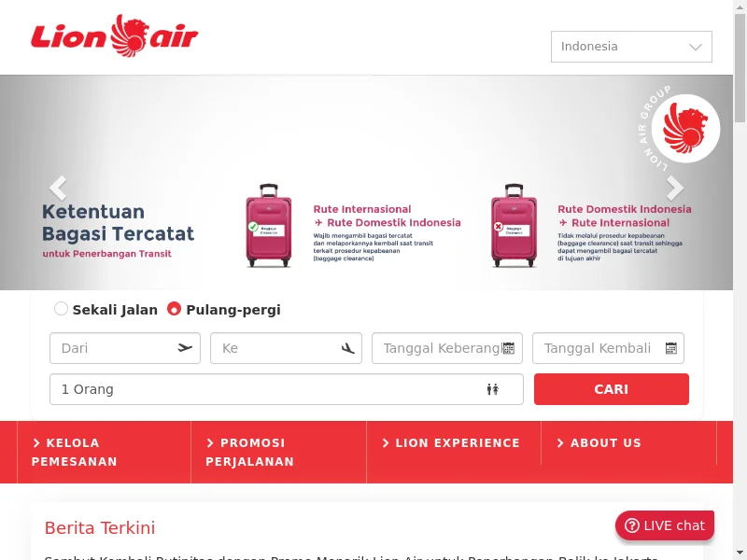
Task: Open the Indonesia country dropdown
Action: pos(631,47)
